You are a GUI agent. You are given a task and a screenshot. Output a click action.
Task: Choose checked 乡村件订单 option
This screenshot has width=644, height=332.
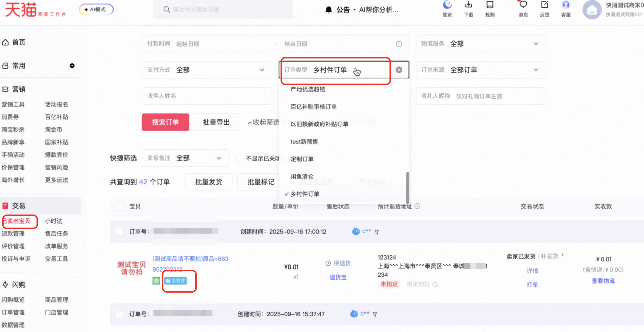[305, 194]
